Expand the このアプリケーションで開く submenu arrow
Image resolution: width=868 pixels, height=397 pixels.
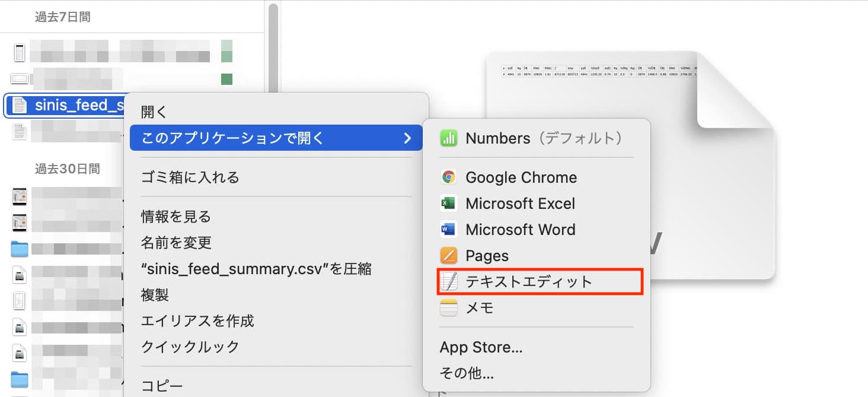point(407,138)
